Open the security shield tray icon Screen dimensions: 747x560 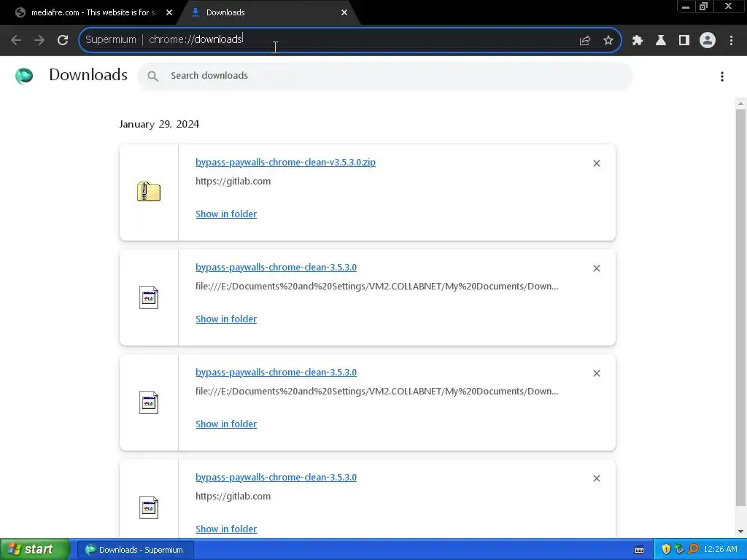click(666, 550)
